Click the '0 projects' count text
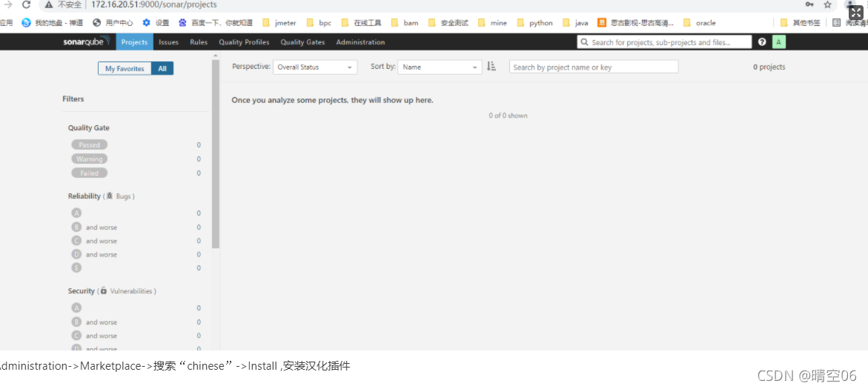Image resolution: width=868 pixels, height=389 pixels. (769, 67)
